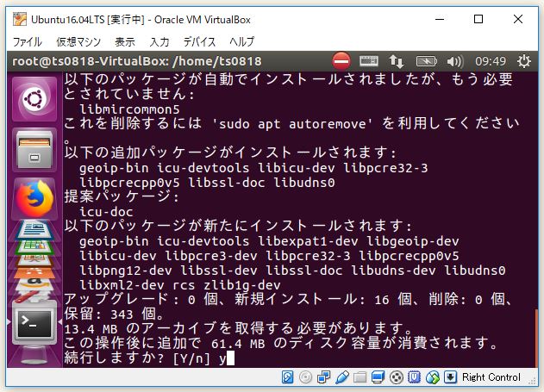
Task: Click the Right Control host key label
Action: coord(491,377)
